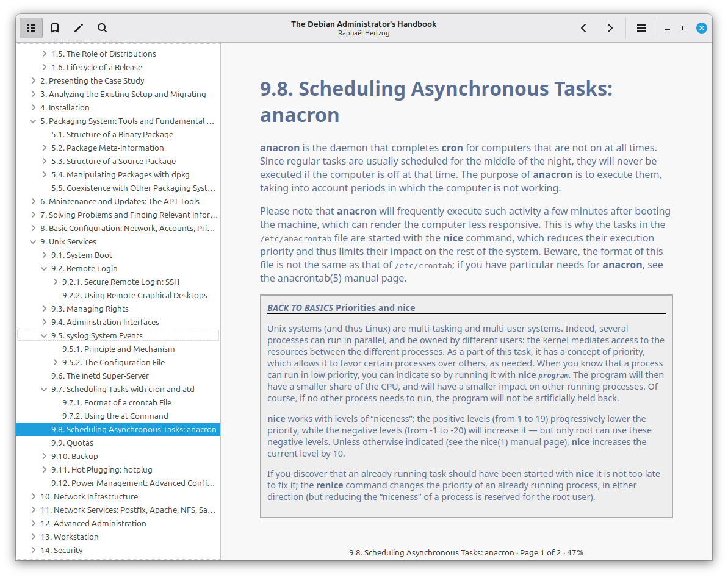Expand 9.11. Hot Plugging: hotplug
Viewport: 728px width, 578px height.
pyautogui.click(x=44, y=470)
